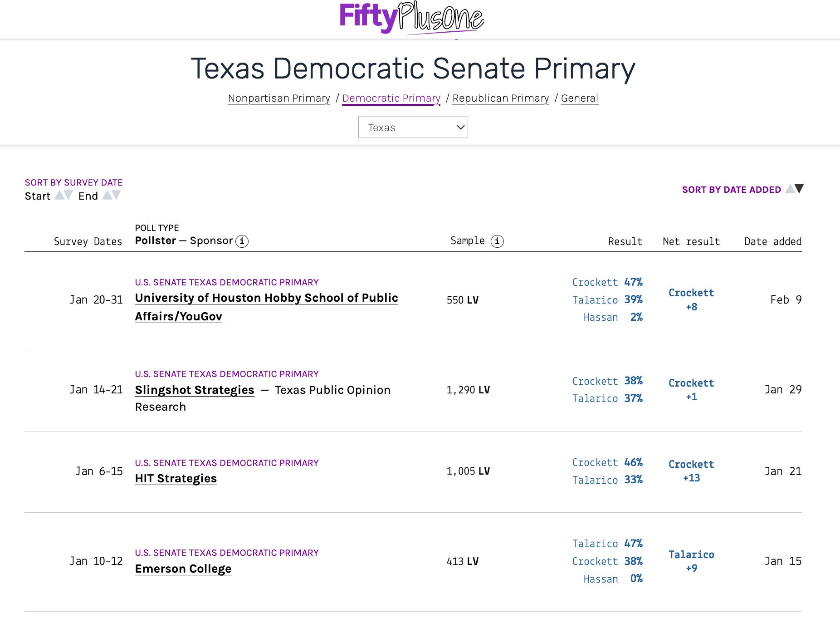Viewport: 840px width, 618px height.
Task: Click the Talarico +9 net result
Action: (x=691, y=561)
